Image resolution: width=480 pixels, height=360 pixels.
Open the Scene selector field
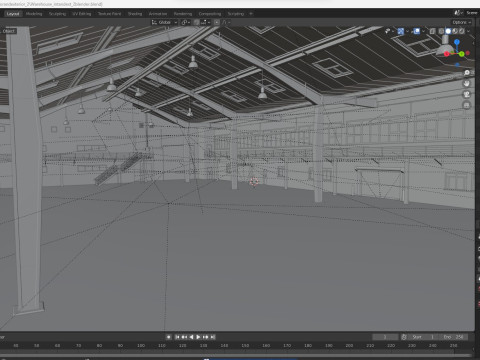tap(471, 13)
